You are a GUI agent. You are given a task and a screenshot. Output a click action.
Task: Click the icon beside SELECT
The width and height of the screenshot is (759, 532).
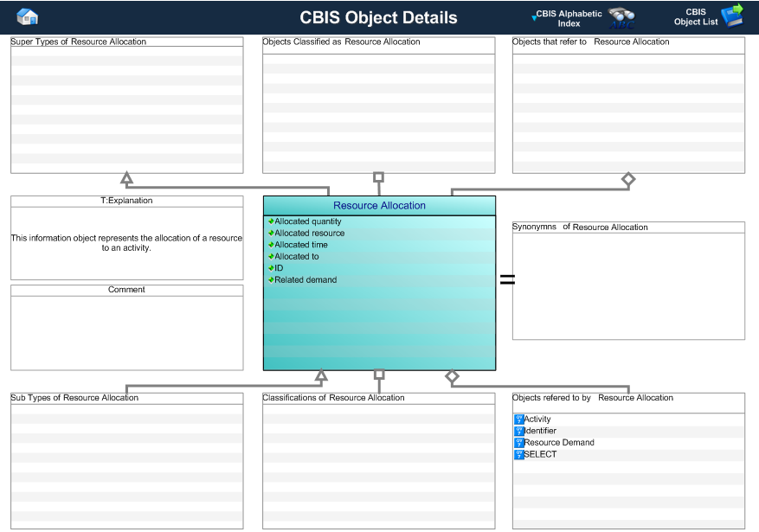(x=519, y=455)
